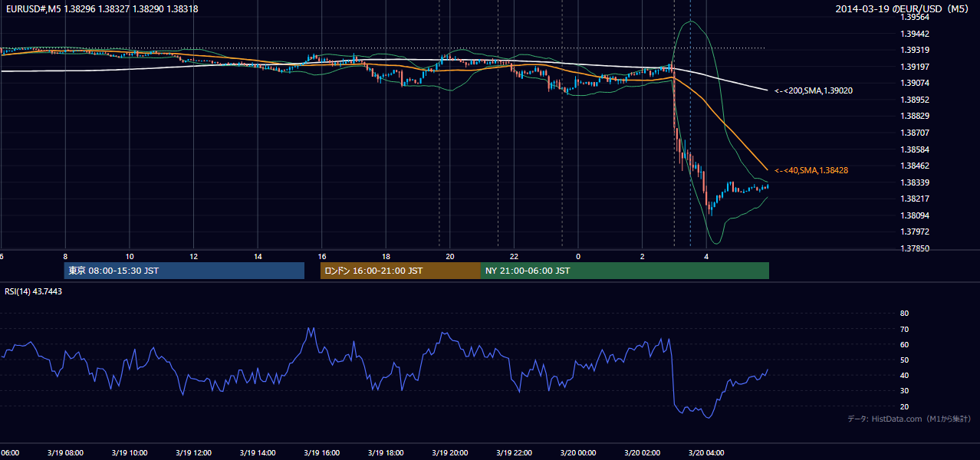Click RSI scale level 60

click(904, 344)
